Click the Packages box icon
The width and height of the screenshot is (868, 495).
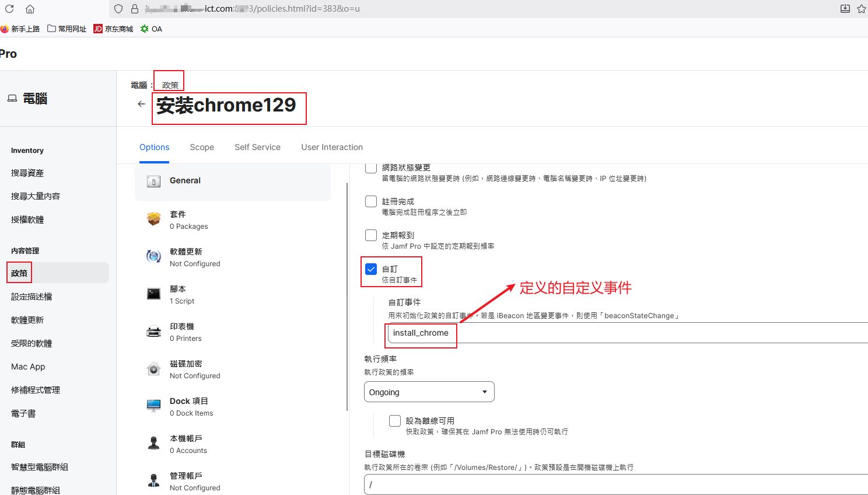154,219
